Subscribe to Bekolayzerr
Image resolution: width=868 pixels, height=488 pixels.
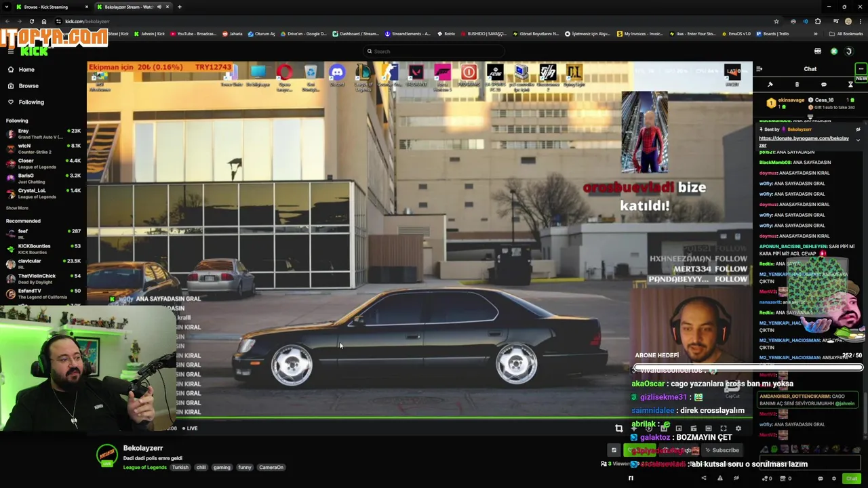pyautogui.click(x=722, y=450)
